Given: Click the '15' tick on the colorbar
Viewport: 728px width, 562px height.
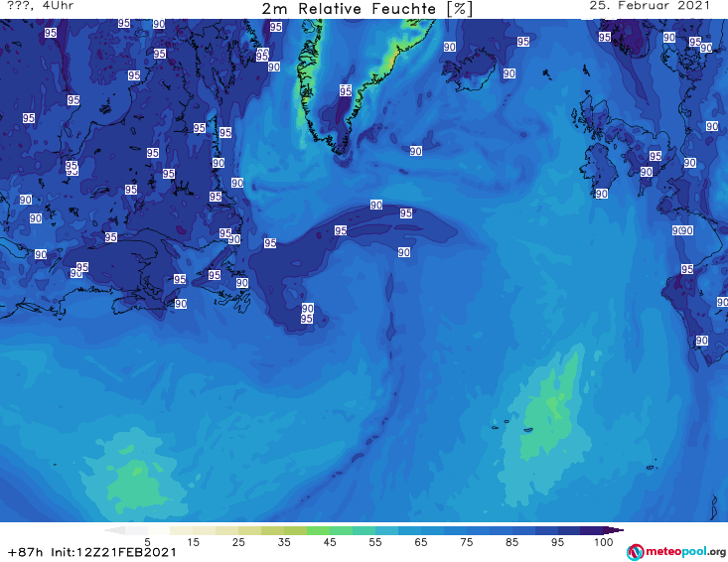Looking at the screenshot, I should pyautogui.click(x=193, y=541).
